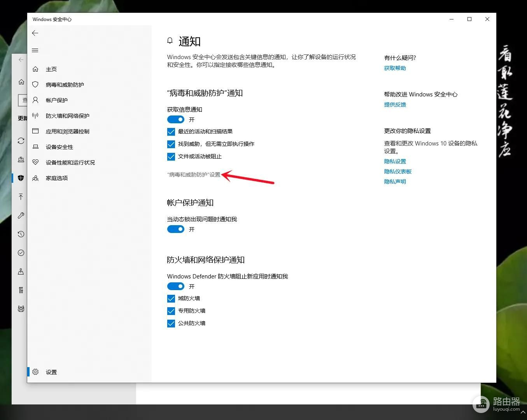This screenshot has width=527, height=420.
Task: Click the “病毒和威胁防护”通知 section heading
Action: coord(205,93)
